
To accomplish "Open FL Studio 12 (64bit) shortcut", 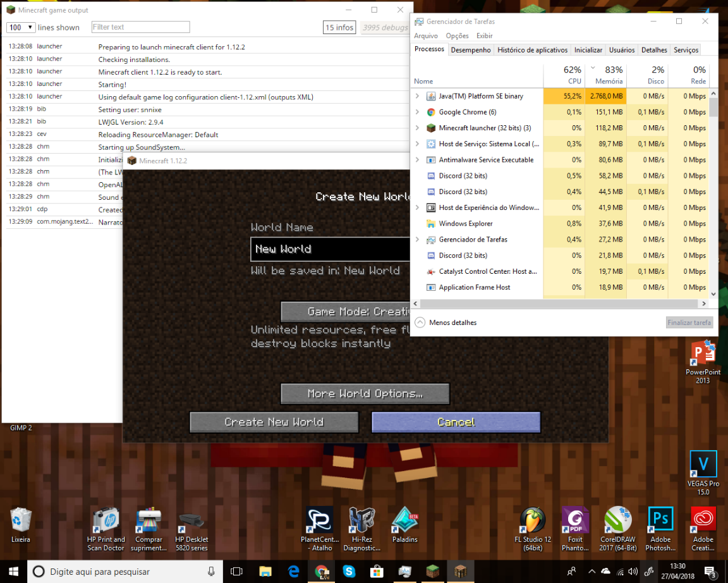I will coord(533,529).
